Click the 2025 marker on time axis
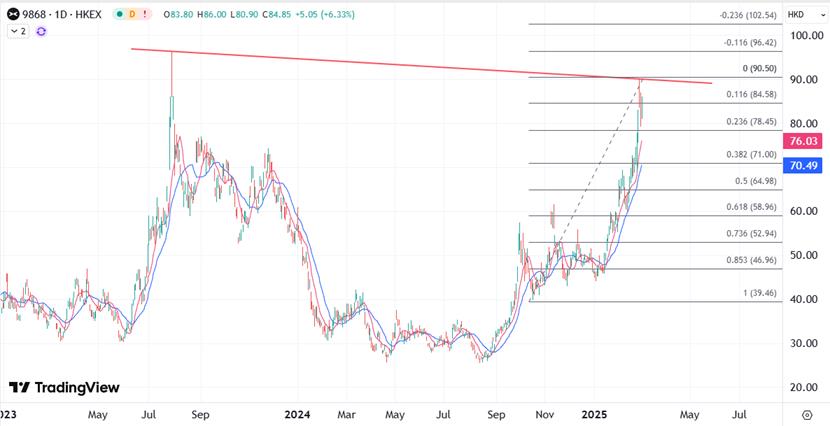830x426 pixels. [595, 413]
